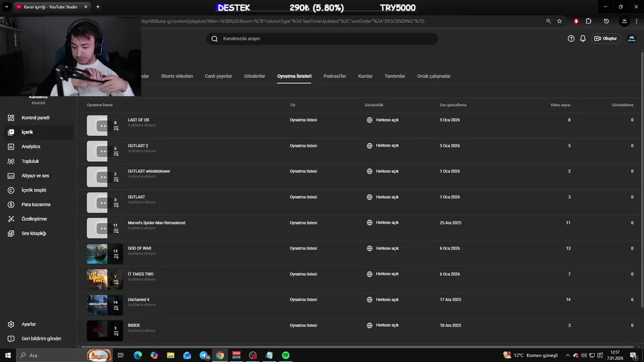Open the OUTLAST whistleblower playlist title
The width and height of the screenshot is (644, 362).
click(x=149, y=171)
